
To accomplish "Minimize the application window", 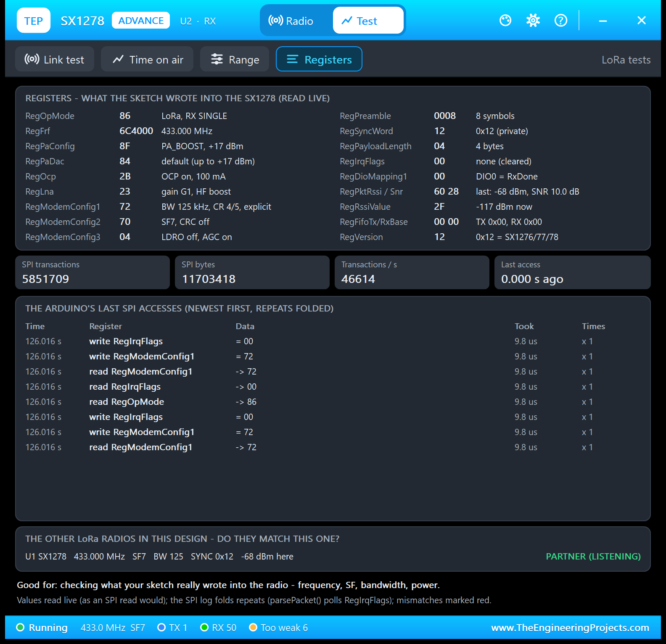I will point(603,20).
